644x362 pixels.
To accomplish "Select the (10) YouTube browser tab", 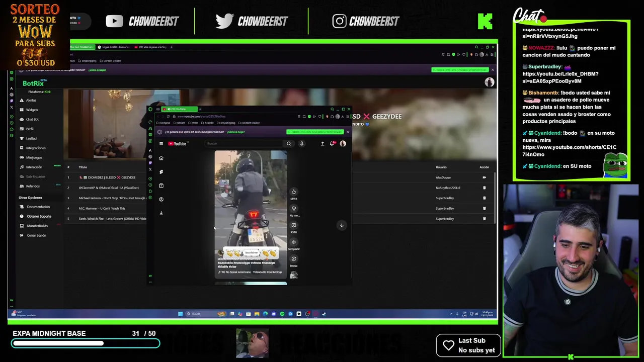I will [179, 109].
